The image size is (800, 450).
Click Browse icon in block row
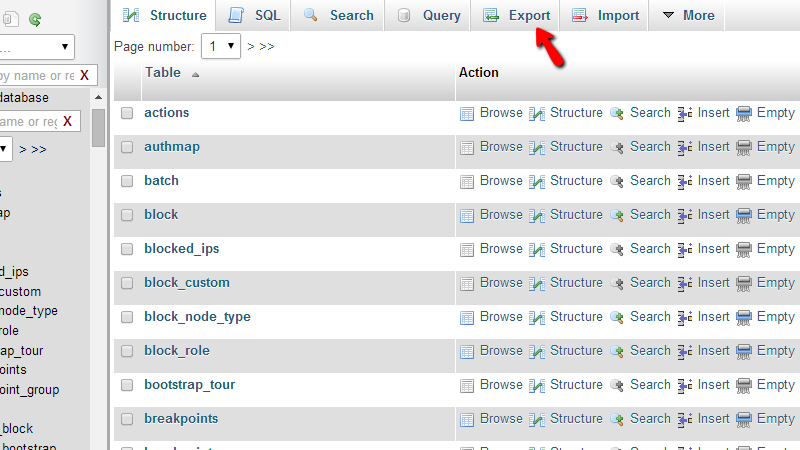pos(467,215)
